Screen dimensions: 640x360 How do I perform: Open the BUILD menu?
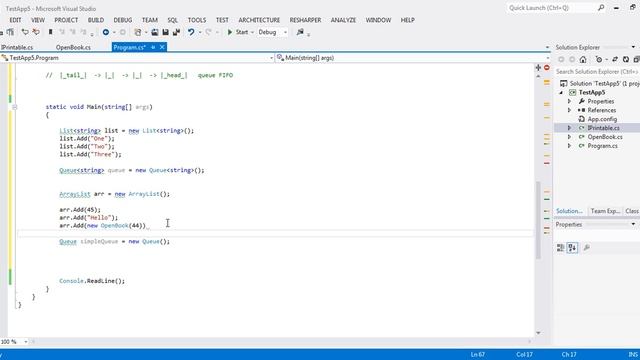pos(96,20)
